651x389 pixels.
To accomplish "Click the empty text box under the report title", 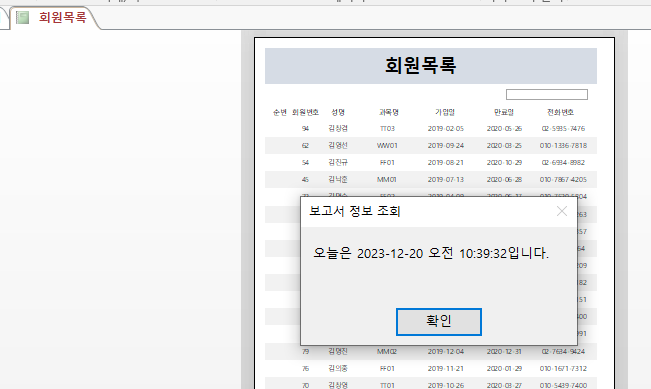I will coord(547,95).
